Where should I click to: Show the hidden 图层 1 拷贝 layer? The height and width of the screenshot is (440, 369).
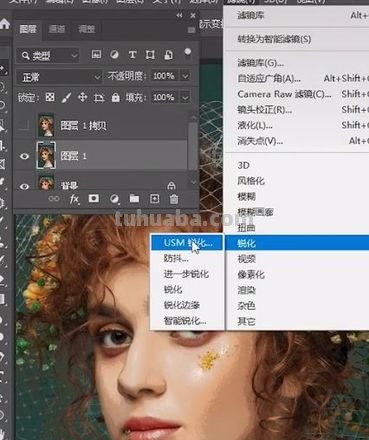24,126
